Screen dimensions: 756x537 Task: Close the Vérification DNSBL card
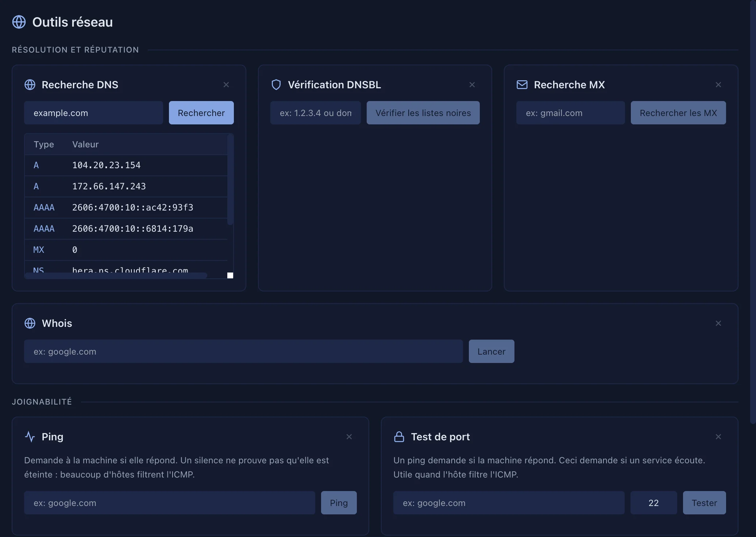[x=472, y=85]
